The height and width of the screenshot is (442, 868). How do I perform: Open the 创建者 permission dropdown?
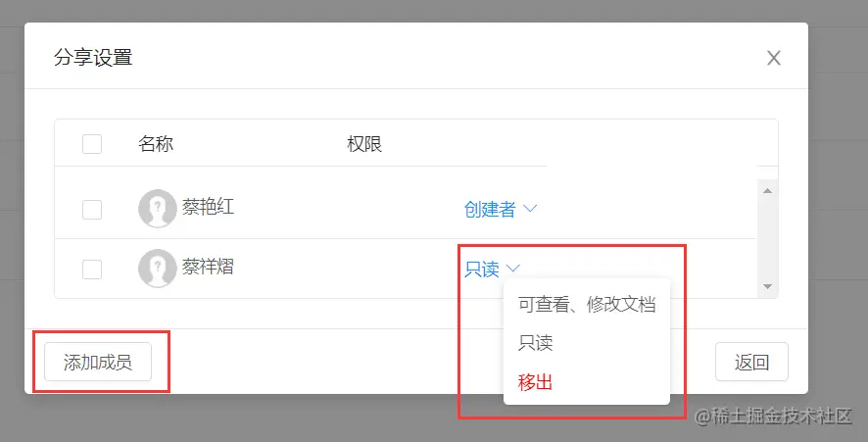click(501, 209)
